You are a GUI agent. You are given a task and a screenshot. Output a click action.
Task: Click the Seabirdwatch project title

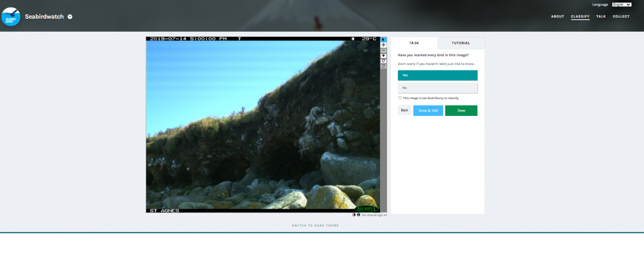(x=44, y=17)
